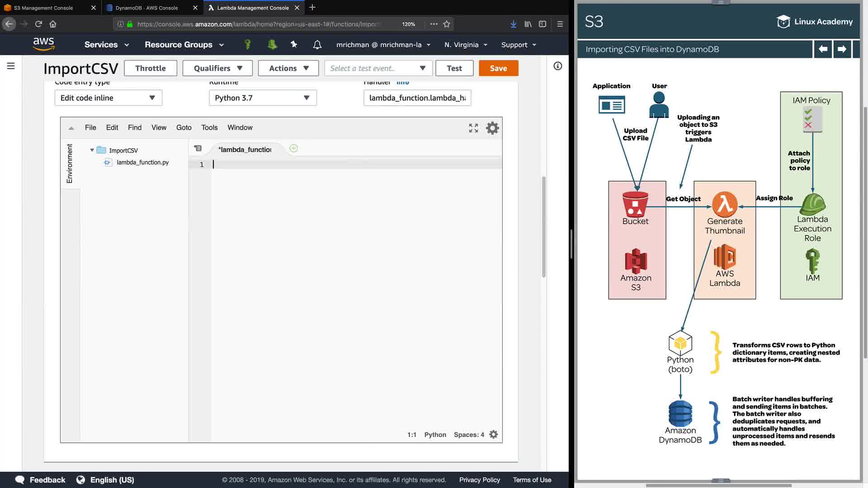868x488 pixels.
Task: Open the Python 3.7 runtime dropdown
Action: tap(262, 98)
